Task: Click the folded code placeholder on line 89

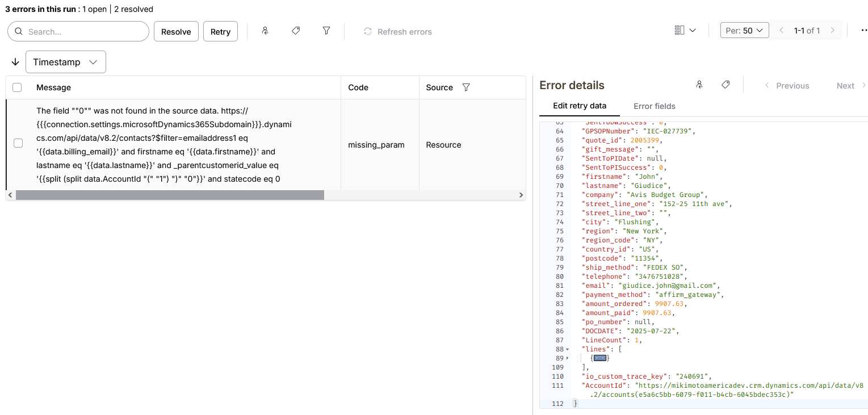Action: coord(599,358)
